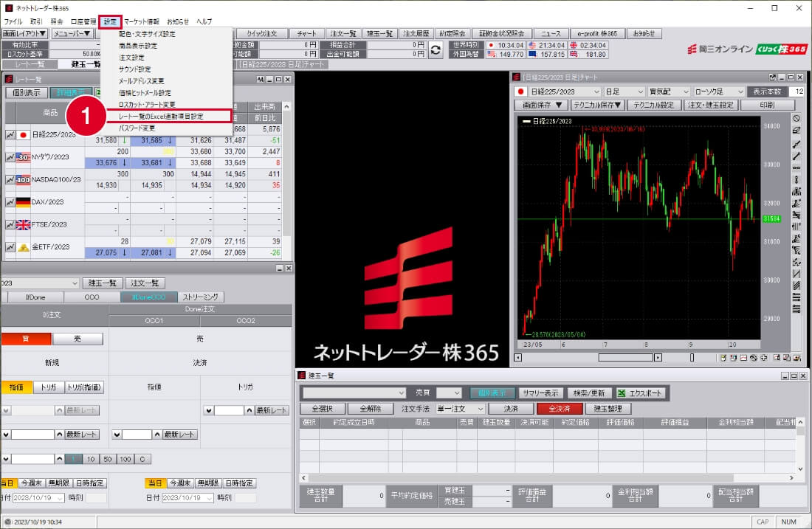Open the NYダウ/2023 row chart icon

pyautogui.click(x=10, y=157)
